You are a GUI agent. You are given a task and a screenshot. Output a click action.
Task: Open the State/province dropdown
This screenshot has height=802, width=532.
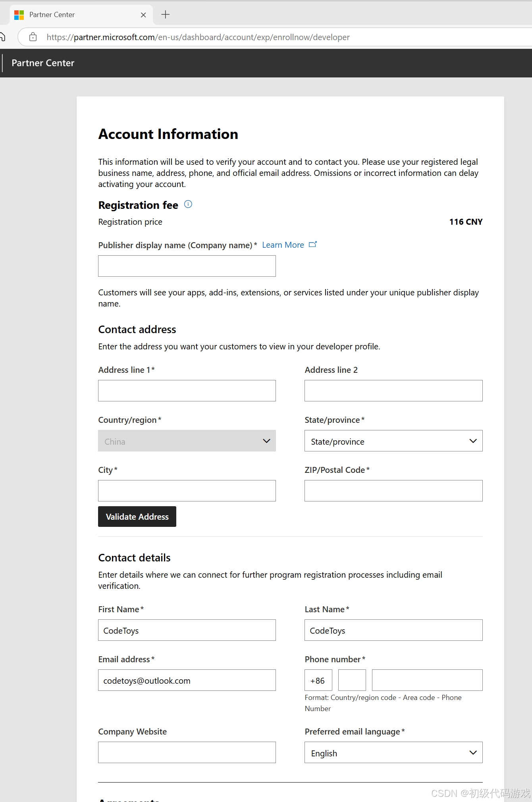(393, 441)
